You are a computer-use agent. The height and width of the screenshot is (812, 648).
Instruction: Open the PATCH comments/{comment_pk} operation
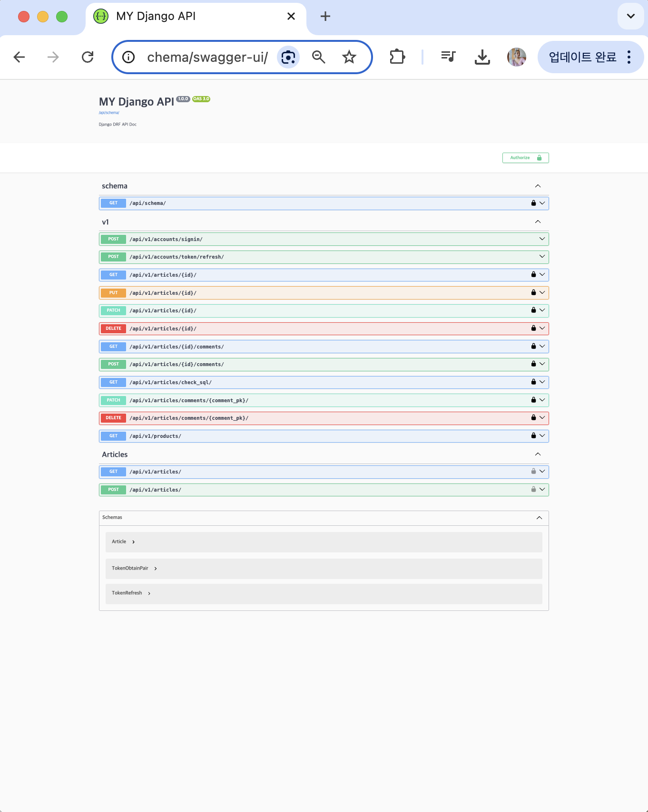[x=324, y=400]
